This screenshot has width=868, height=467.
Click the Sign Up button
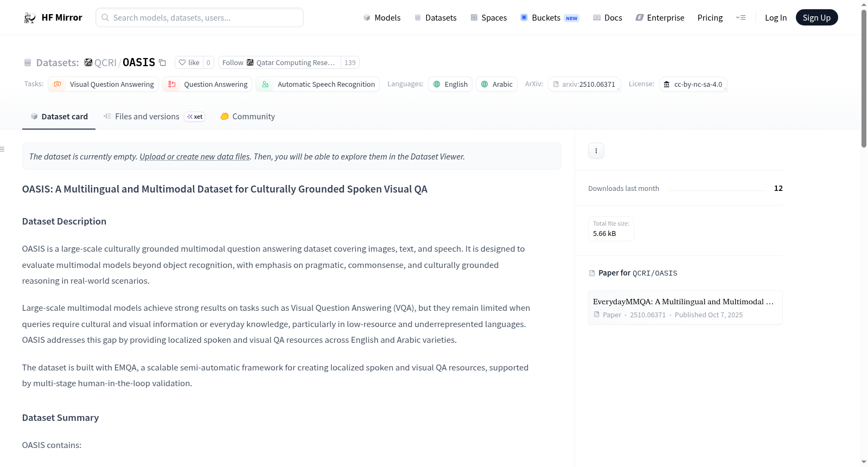816,18
